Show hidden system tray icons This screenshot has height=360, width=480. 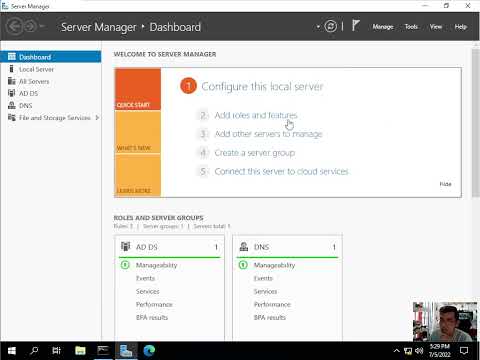(396, 351)
